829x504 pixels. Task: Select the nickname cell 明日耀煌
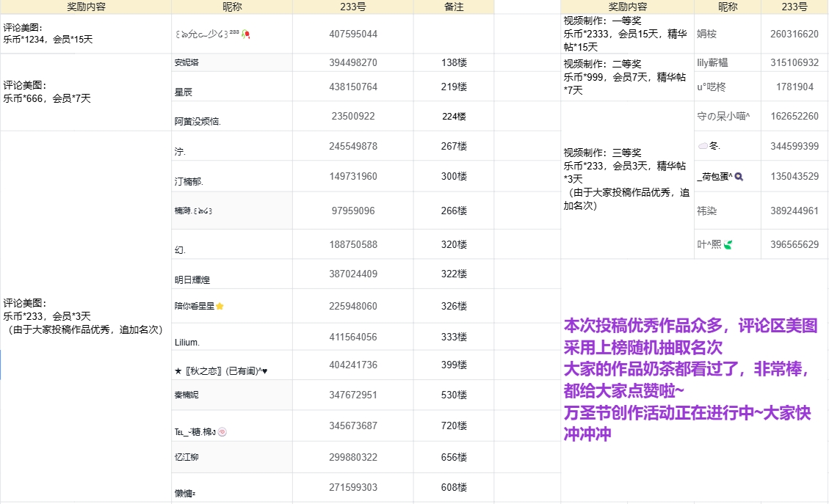[x=232, y=274]
